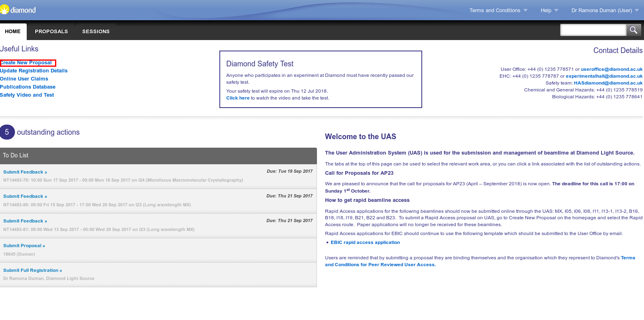The height and width of the screenshot is (320, 644).
Task: Focus the search input field
Action: pos(593,30)
